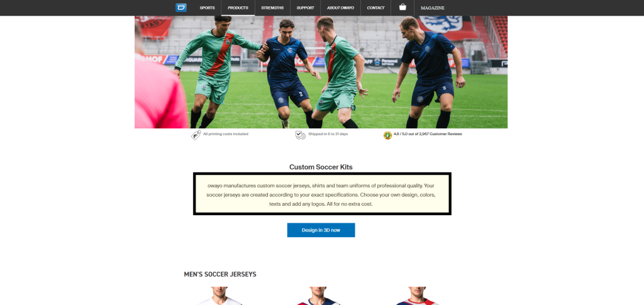The width and height of the screenshot is (644, 305).
Task: Open the MAGAZINE link
Action: click(x=433, y=8)
